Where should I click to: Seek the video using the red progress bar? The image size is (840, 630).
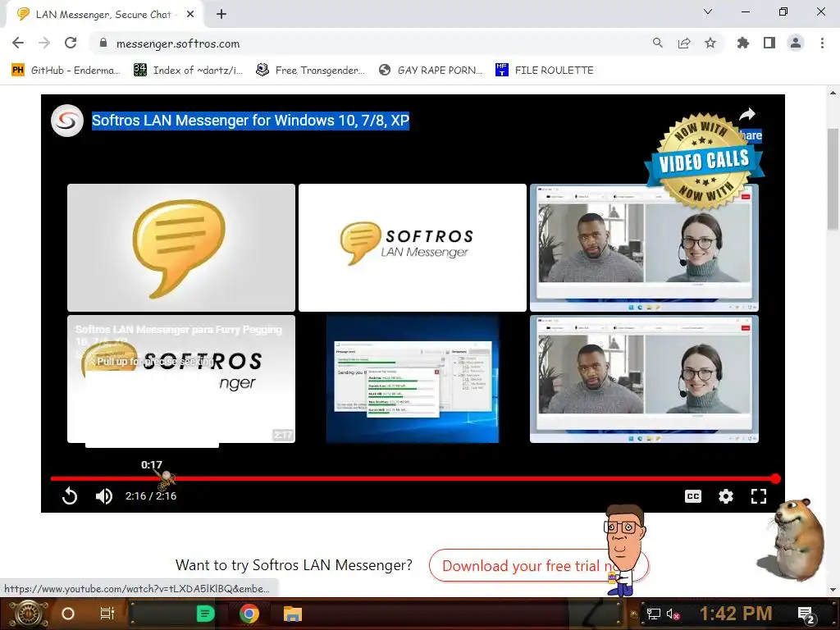click(x=413, y=478)
